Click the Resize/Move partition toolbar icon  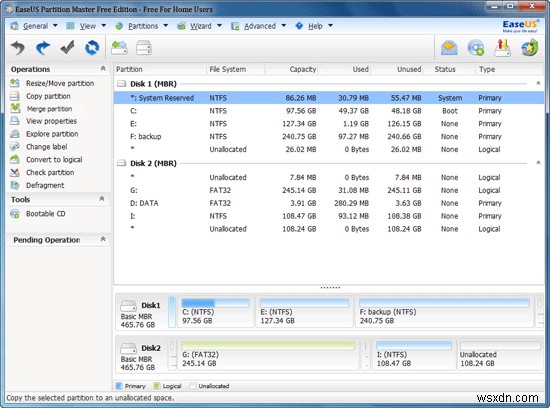(119, 48)
